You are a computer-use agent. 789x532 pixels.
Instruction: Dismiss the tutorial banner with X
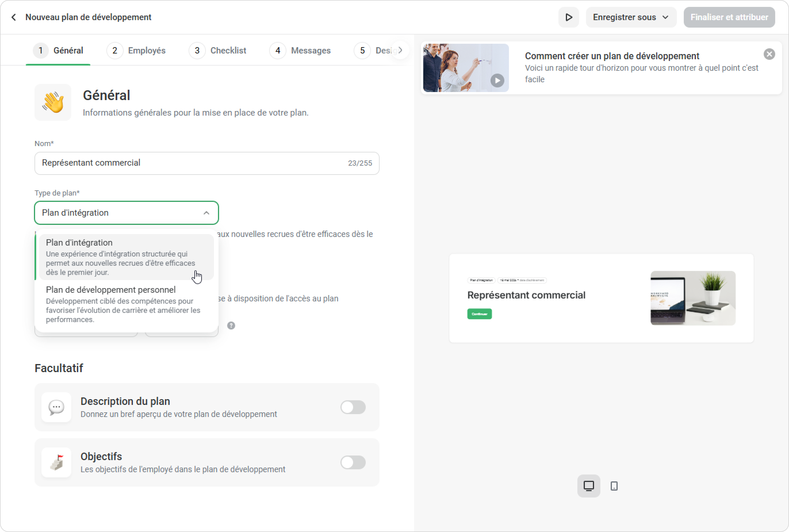[x=769, y=54]
